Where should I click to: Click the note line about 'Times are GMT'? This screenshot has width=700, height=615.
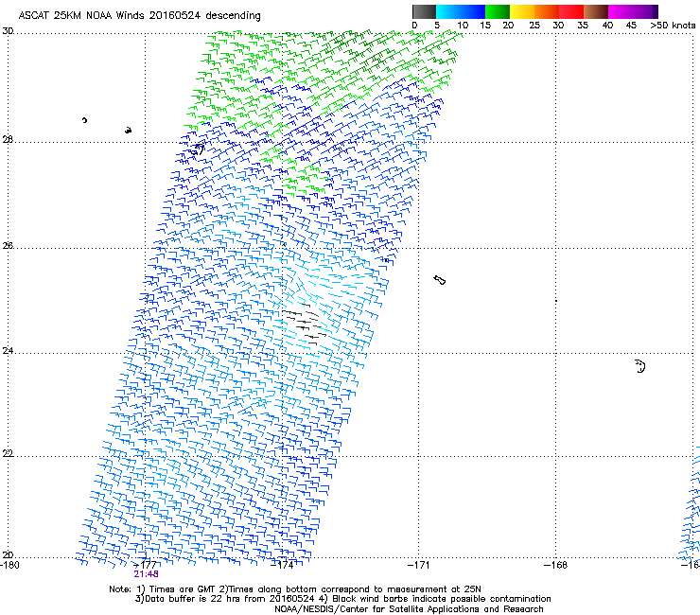coord(295,589)
